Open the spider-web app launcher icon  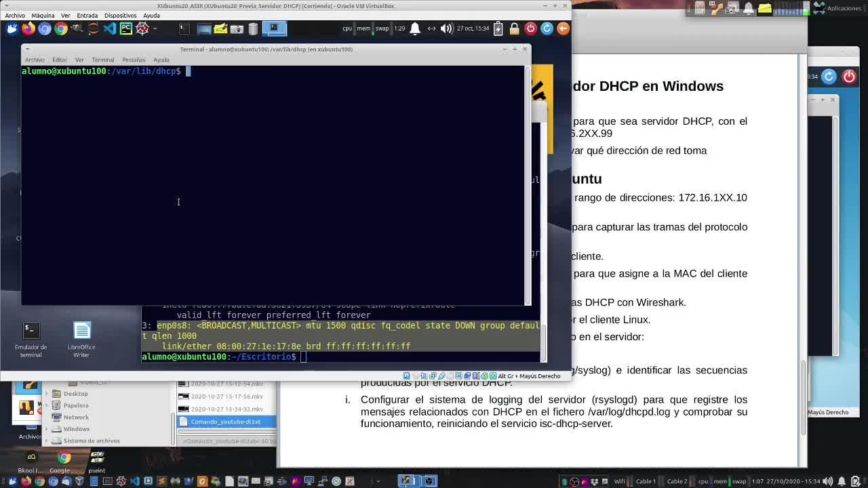[142, 28]
